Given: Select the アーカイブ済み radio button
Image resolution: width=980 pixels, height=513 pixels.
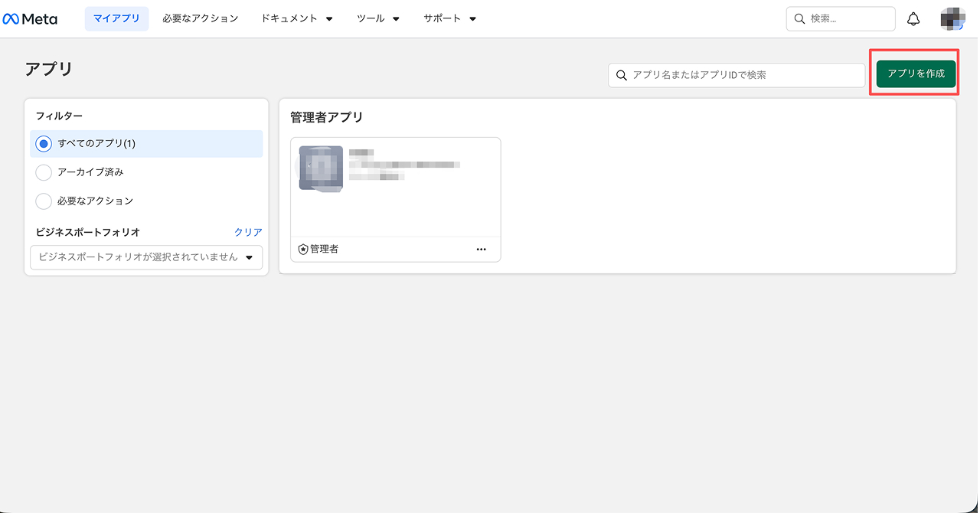Looking at the screenshot, I should [44, 172].
